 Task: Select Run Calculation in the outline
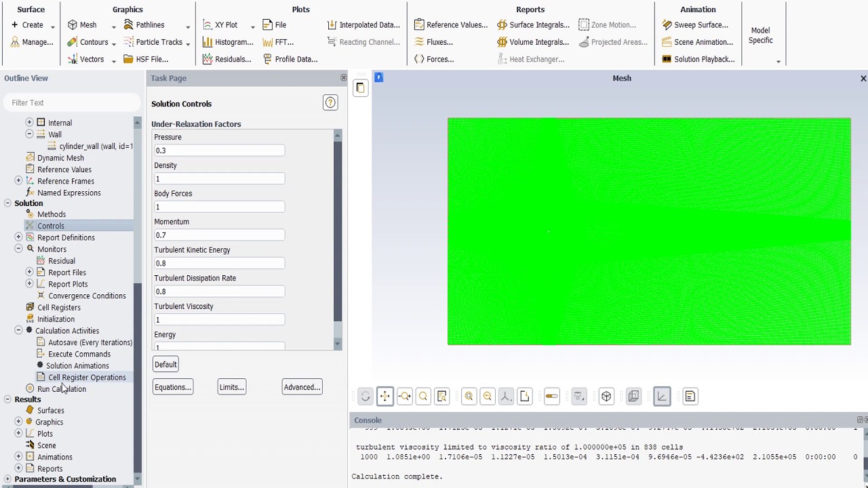(62, 389)
